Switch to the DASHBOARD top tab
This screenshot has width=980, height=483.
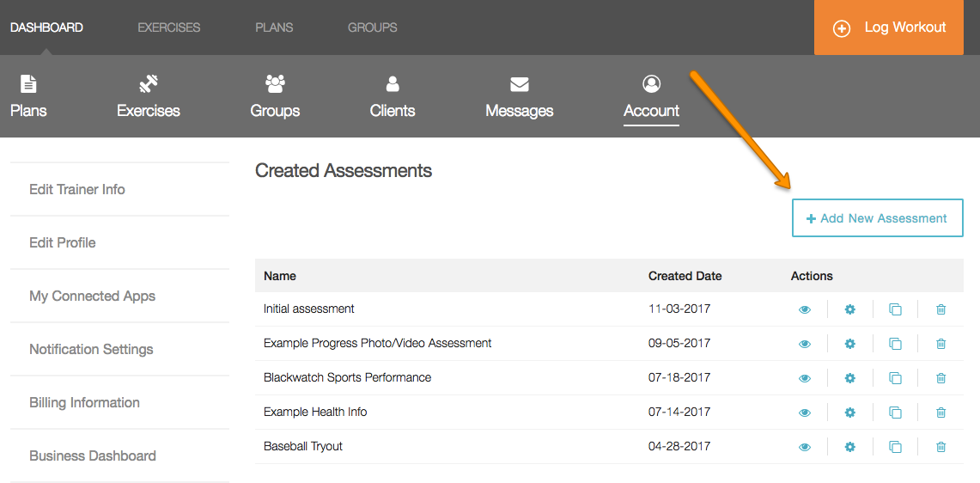[47, 28]
